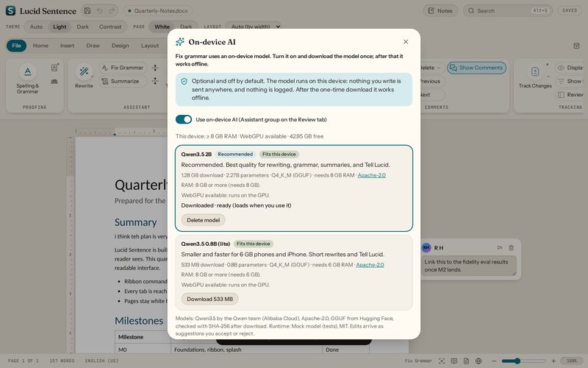This screenshot has width=588, height=368.
Task: Select the Contrast theme option
Action: click(110, 26)
